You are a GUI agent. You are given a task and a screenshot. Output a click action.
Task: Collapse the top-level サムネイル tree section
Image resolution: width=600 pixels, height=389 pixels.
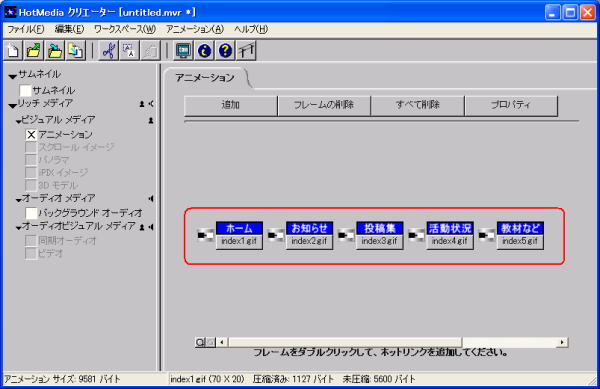click(x=13, y=76)
